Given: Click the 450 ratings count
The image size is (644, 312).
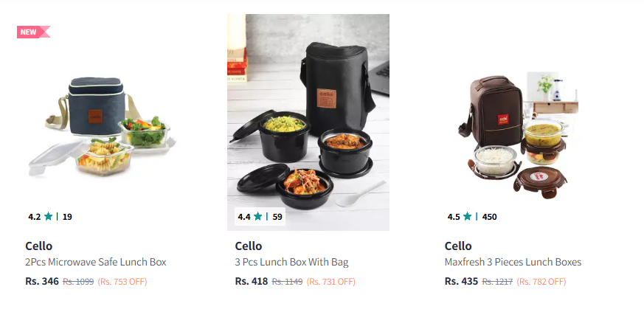Looking at the screenshot, I should tap(489, 217).
